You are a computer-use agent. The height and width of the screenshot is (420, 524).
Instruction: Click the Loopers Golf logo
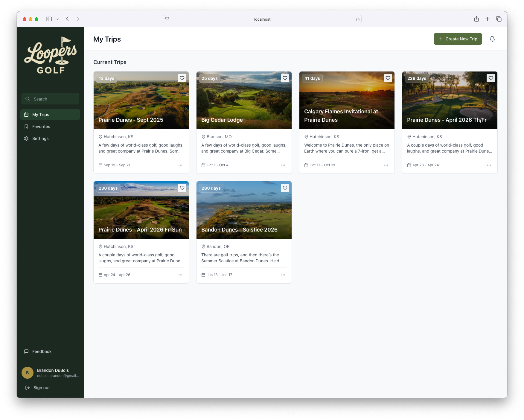pos(50,56)
